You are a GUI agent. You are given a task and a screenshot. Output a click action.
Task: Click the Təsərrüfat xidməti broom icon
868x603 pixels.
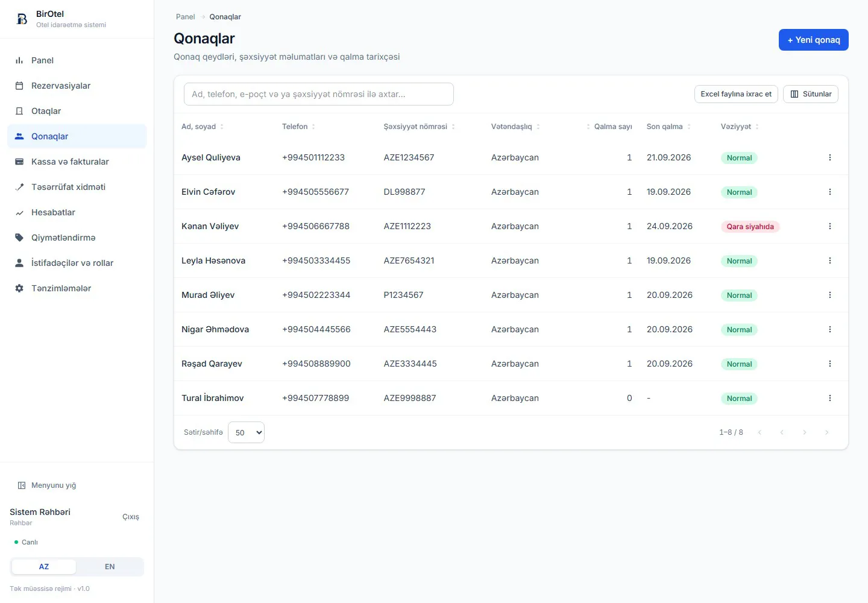click(19, 187)
